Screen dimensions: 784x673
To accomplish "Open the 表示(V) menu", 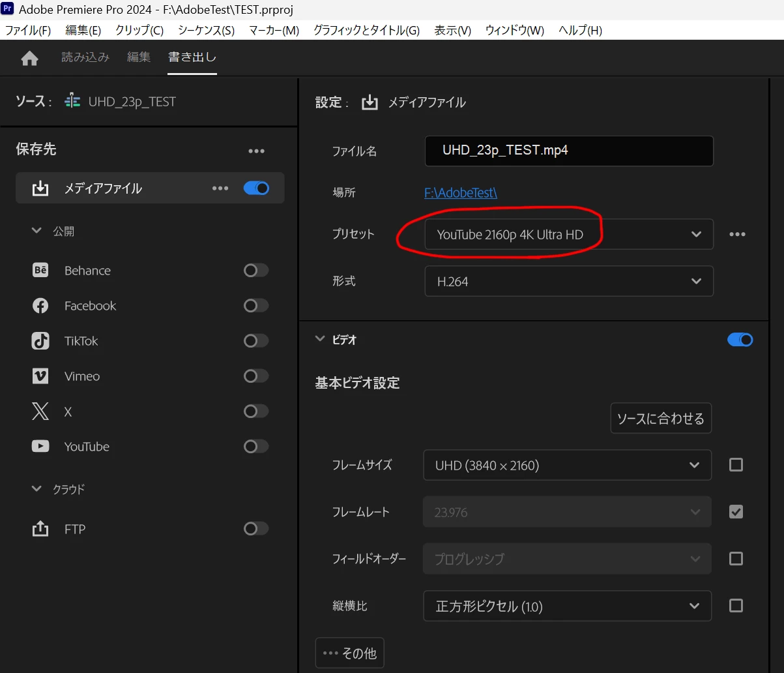I will tap(452, 30).
